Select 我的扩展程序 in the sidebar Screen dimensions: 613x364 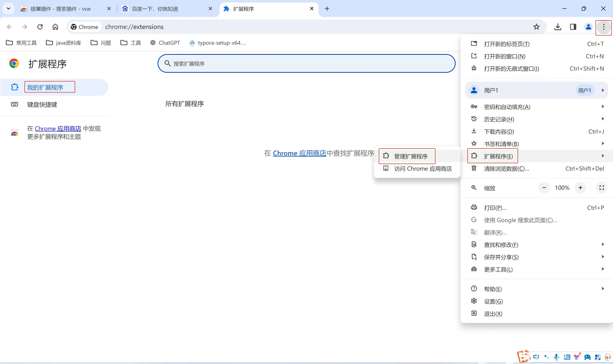(54, 87)
